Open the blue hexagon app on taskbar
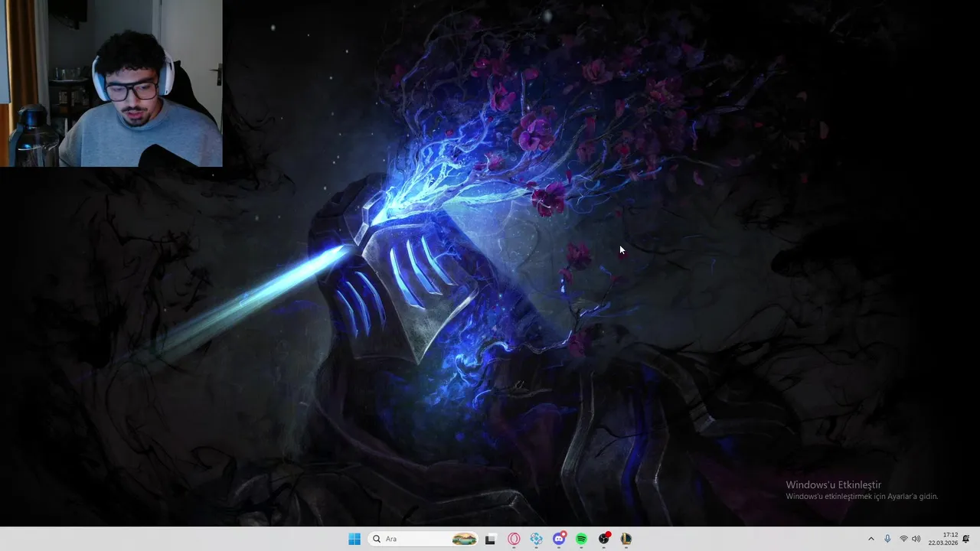Image resolution: width=980 pixels, height=551 pixels. tap(536, 539)
